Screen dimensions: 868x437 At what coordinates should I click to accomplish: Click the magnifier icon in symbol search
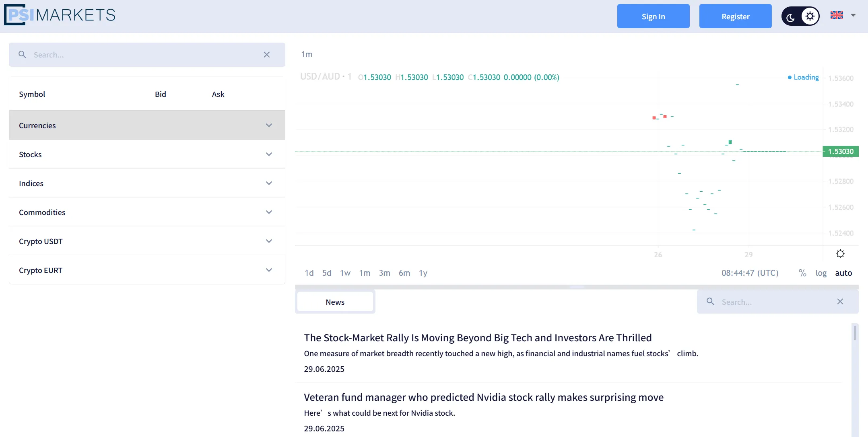(x=23, y=54)
